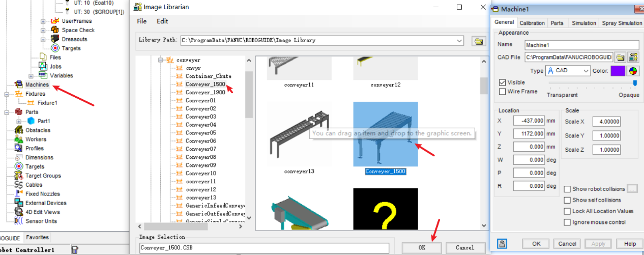Expand the UserFrames tree node

(43, 21)
